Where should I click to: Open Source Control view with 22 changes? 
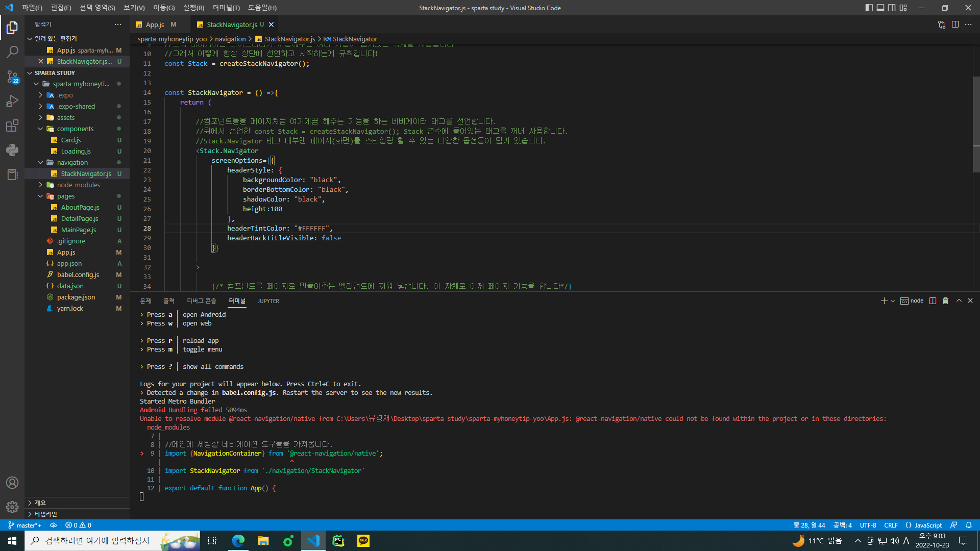coord(12,77)
